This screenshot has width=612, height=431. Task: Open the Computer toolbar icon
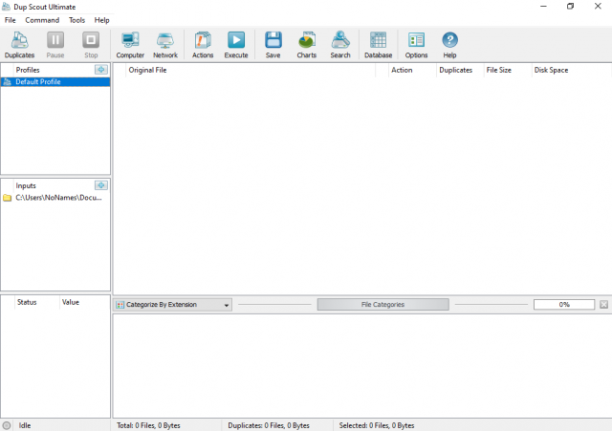click(x=130, y=45)
